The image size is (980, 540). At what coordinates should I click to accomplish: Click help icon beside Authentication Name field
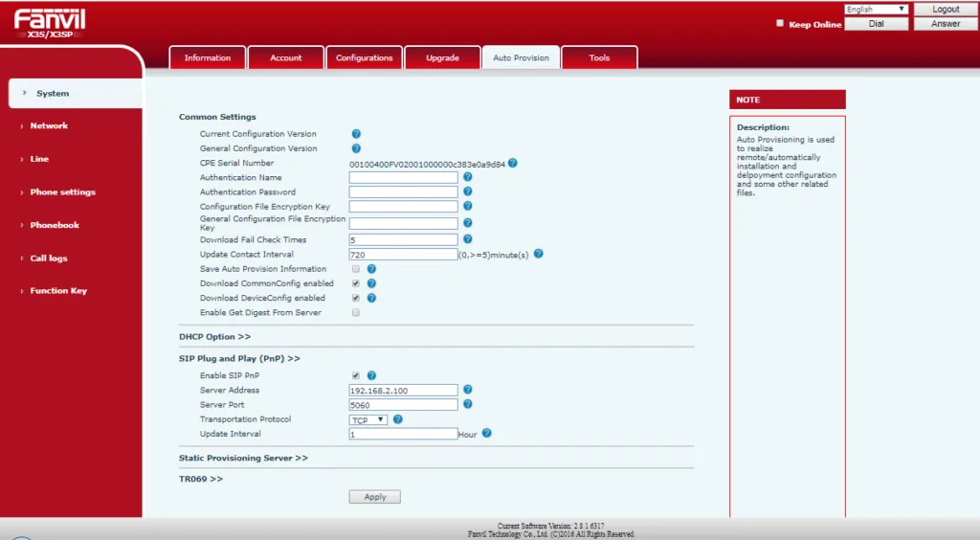coord(468,177)
